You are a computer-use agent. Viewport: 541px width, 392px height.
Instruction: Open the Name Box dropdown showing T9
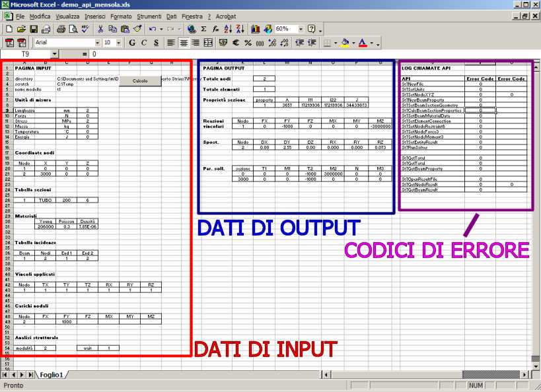54,54
